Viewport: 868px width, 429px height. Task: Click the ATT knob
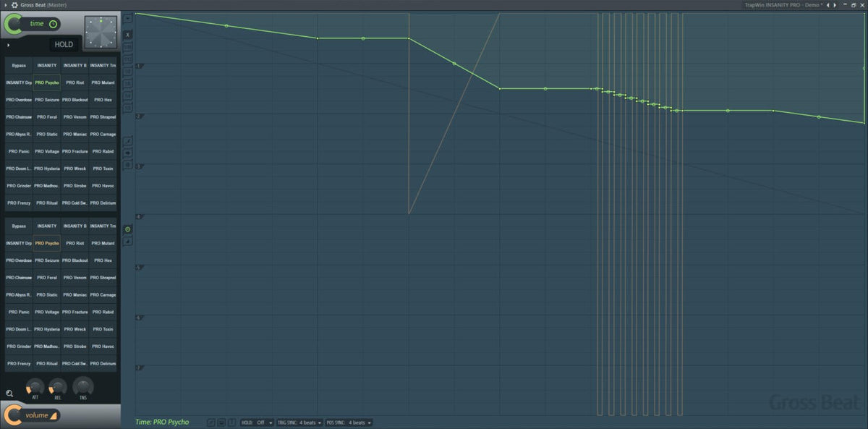(35, 386)
